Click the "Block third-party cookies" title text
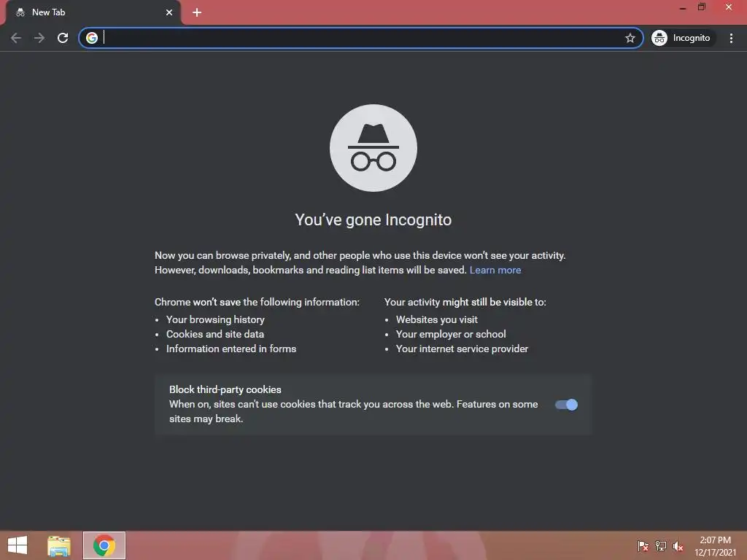The image size is (747, 560). (225, 389)
